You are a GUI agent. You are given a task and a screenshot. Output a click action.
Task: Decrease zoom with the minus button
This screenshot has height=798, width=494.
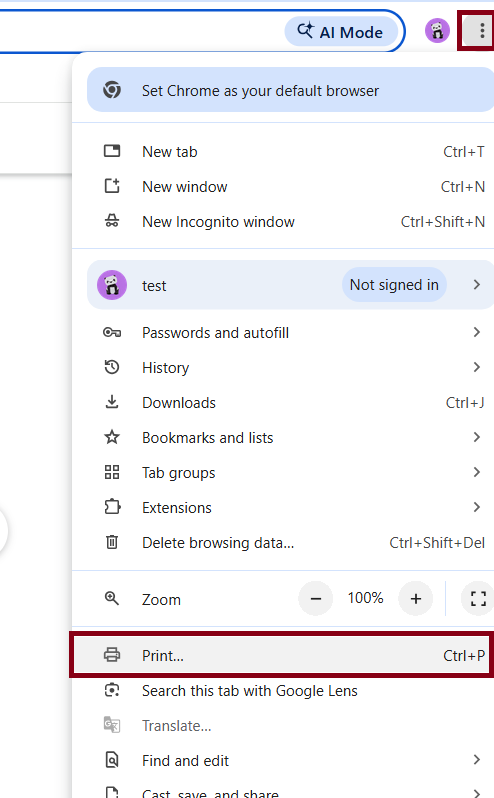(x=315, y=598)
